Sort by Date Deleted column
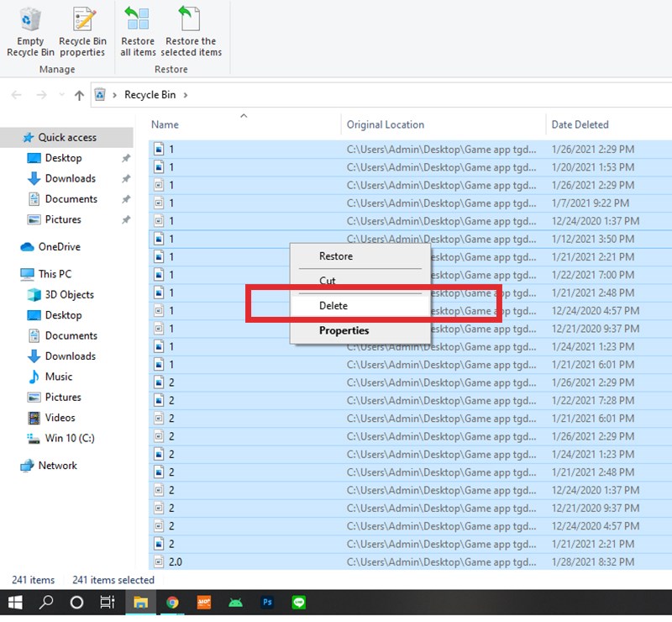Image resolution: width=672 pixels, height=622 pixels. click(x=609, y=124)
